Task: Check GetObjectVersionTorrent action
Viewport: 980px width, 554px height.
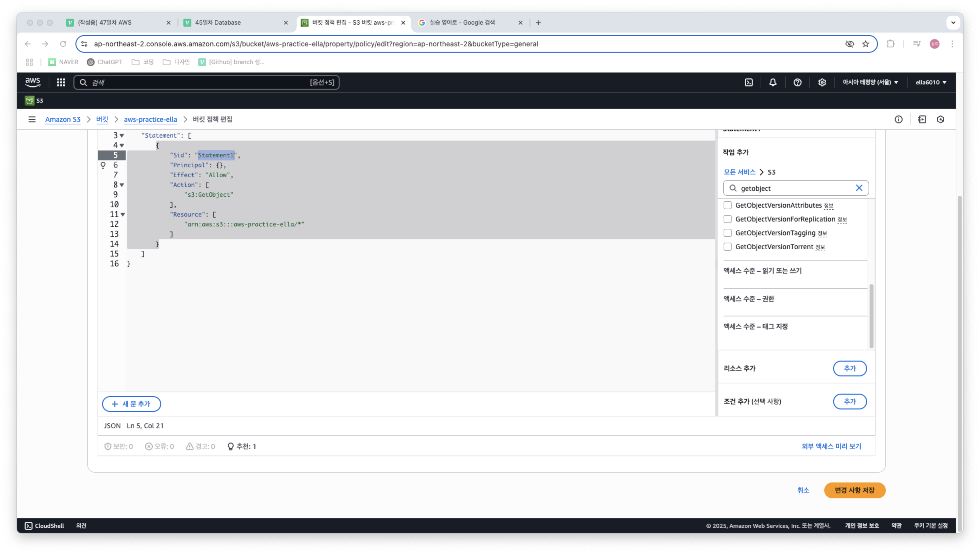Action: (727, 247)
